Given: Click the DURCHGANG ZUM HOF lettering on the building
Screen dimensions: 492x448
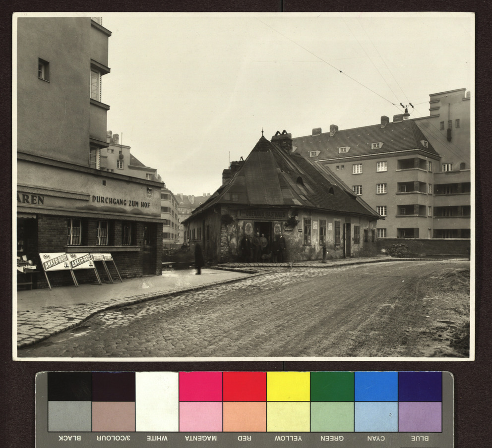Looking at the screenshot, I should 121,202.
